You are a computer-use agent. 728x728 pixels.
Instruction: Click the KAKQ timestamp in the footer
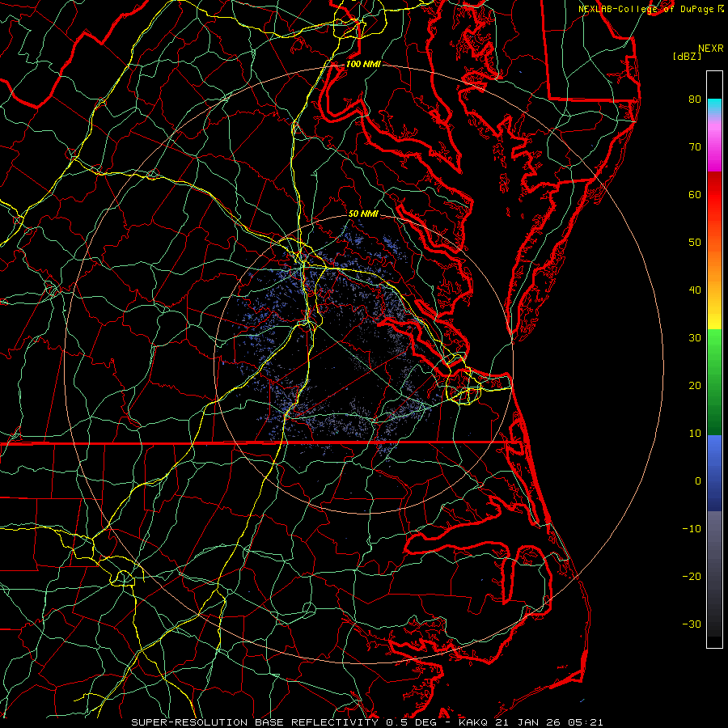530,722
